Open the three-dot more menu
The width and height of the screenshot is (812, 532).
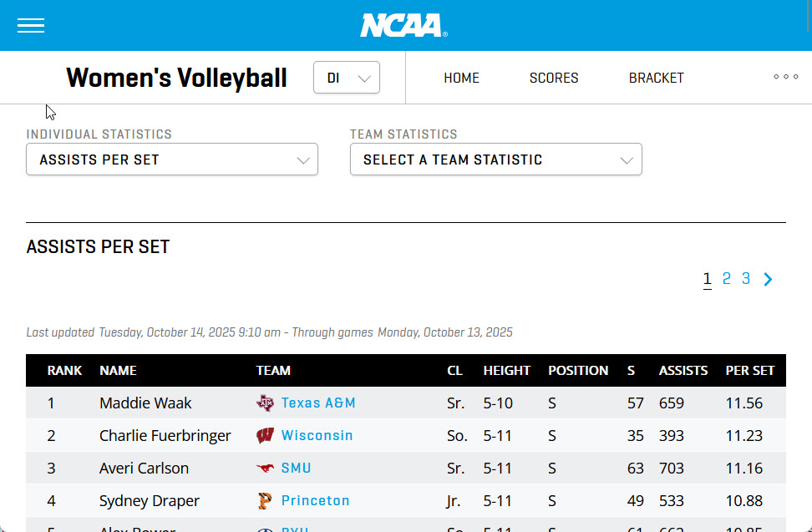(x=785, y=77)
